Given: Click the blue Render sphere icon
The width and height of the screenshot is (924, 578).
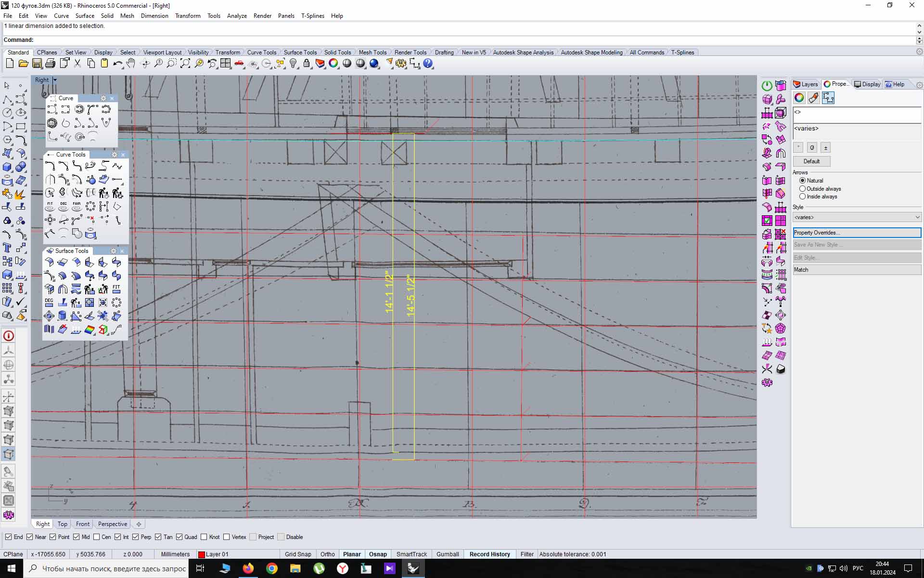Looking at the screenshot, I should point(374,63).
